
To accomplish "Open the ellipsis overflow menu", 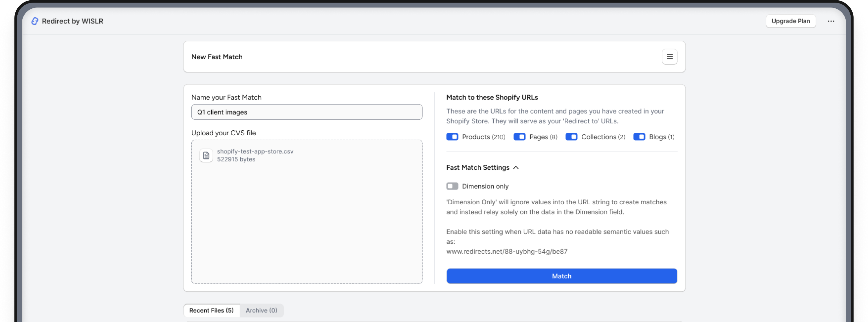I will (831, 21).
